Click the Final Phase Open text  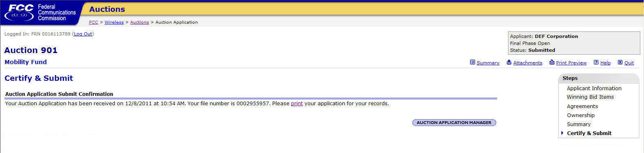point(530,43)
